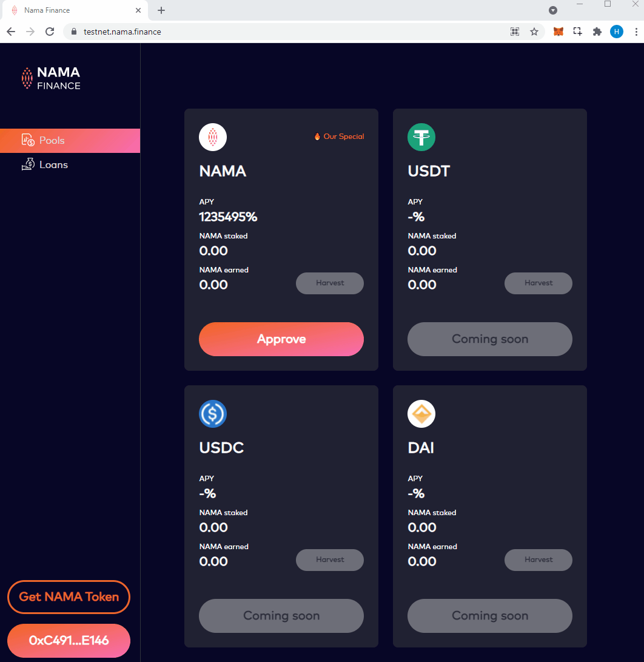Click the Get NAMA Token button
The image size is (644, 662).
point(69,597)
